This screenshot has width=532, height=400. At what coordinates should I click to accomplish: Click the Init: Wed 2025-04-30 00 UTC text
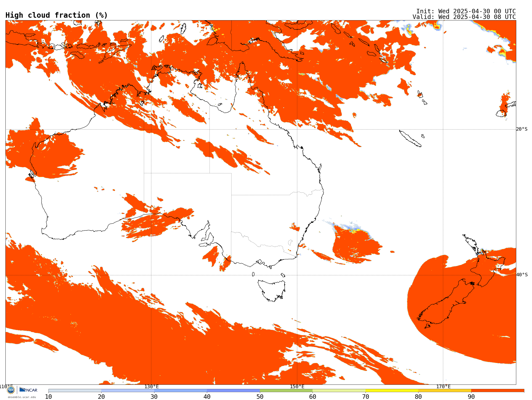pyautogui.click(x=466, y=11)
